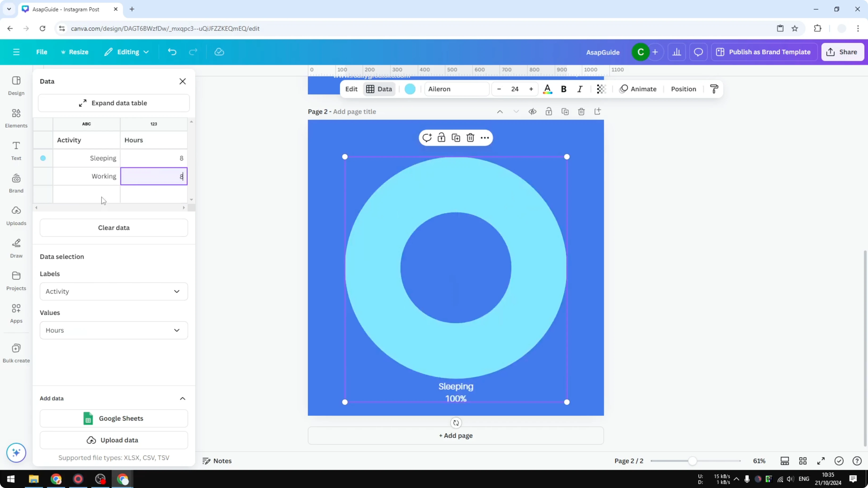The width and height of the screenshot is (868, 488).
Task: Hide page 2 using the eye icon
Action: point(532,111)
